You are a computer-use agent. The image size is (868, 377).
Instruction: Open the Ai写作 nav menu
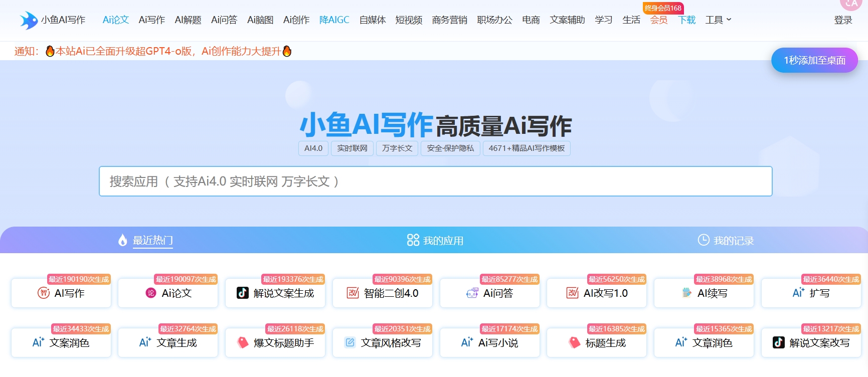point(152,20)
